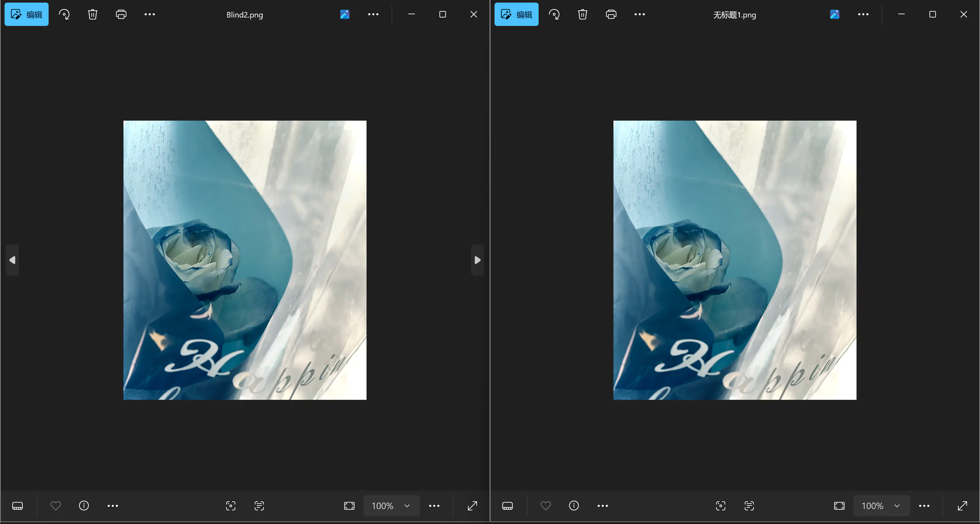Show file info for Blind2.png
Viewport: 980px width, 524px height.
[x=84, y=506]
